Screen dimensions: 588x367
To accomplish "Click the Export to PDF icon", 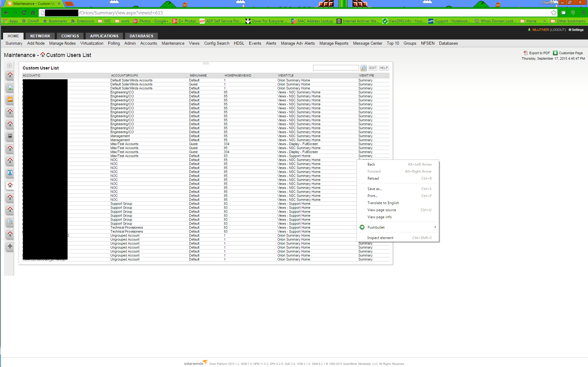I will pyautogui.click(x=525, y=53).
